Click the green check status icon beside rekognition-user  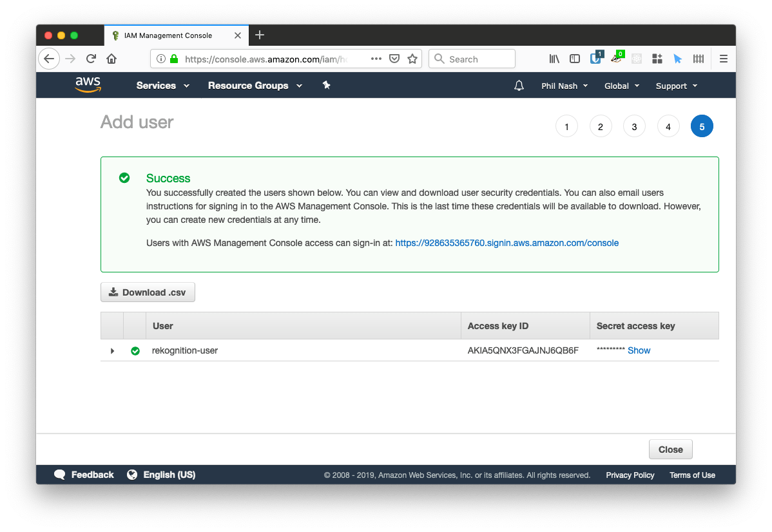coord(135,351)
